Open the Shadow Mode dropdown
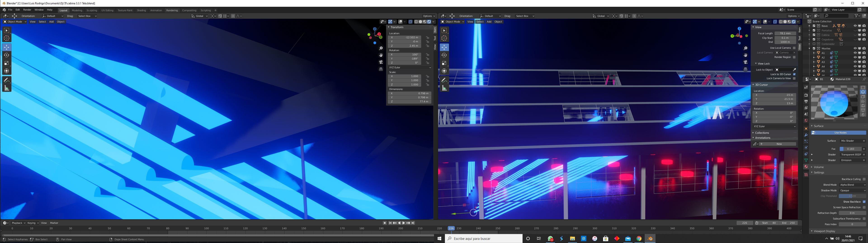This screenshot has width=868, height=243. [852, 190]
